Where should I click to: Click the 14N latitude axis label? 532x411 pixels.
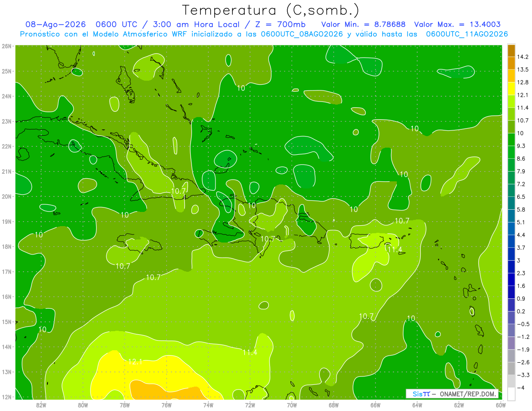point(7,347)
